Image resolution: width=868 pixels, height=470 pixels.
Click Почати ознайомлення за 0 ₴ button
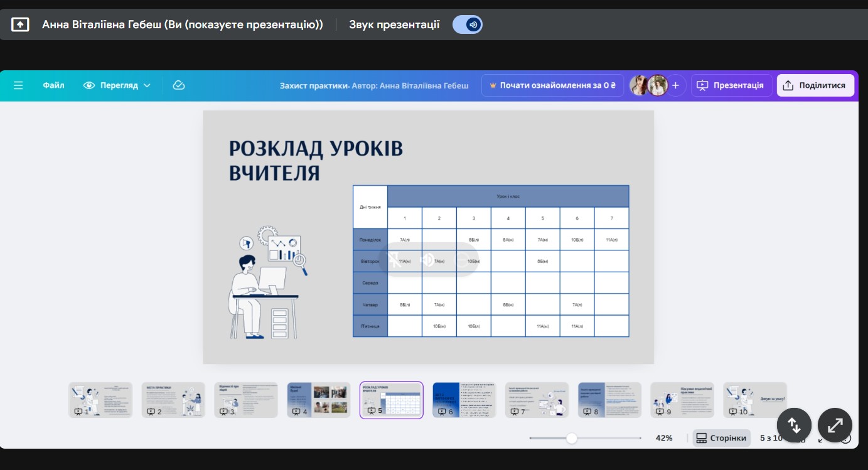click(552, 85)
